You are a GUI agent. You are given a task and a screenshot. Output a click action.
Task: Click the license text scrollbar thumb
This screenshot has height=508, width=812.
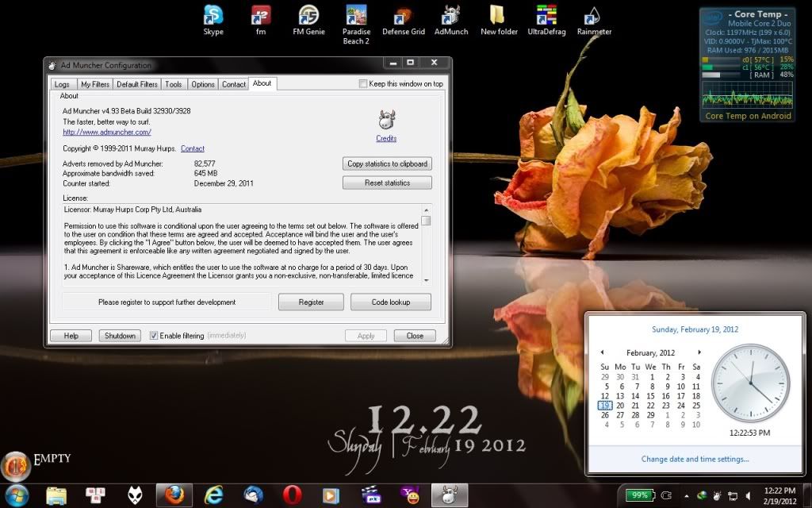pyautogui.click(x=426, y=221)
